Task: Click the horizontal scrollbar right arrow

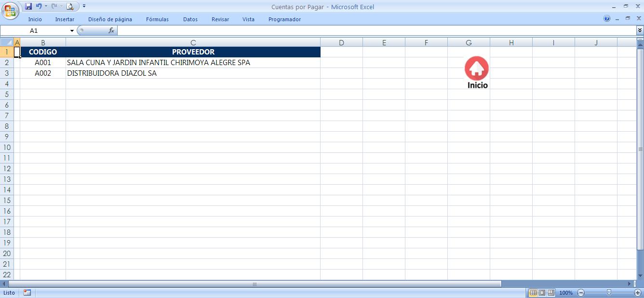Action: pos(630,284)
